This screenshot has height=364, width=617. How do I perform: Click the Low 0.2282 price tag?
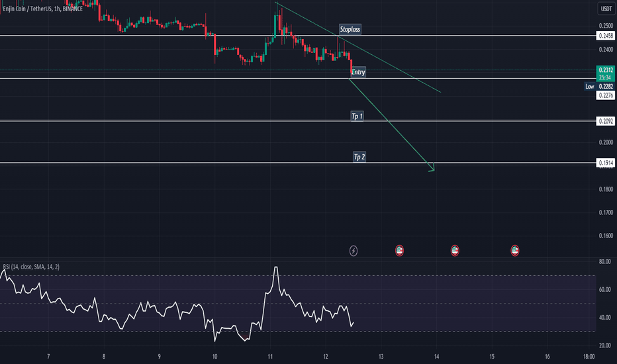(599, 87)
